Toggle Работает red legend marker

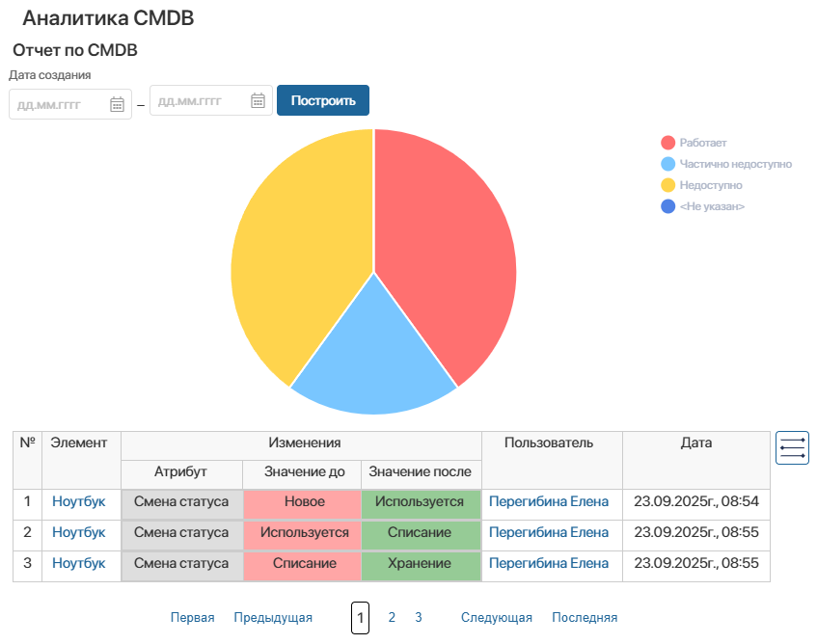click(668, 143)
